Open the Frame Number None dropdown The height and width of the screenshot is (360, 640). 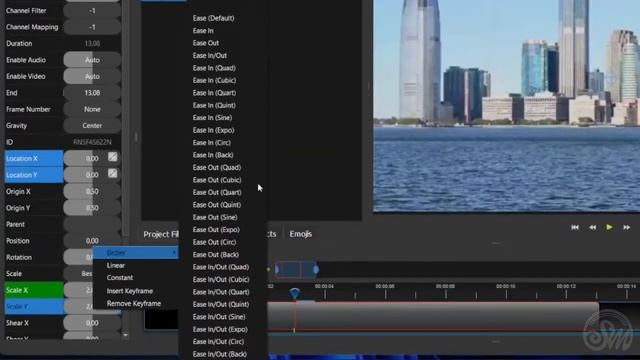92,109
